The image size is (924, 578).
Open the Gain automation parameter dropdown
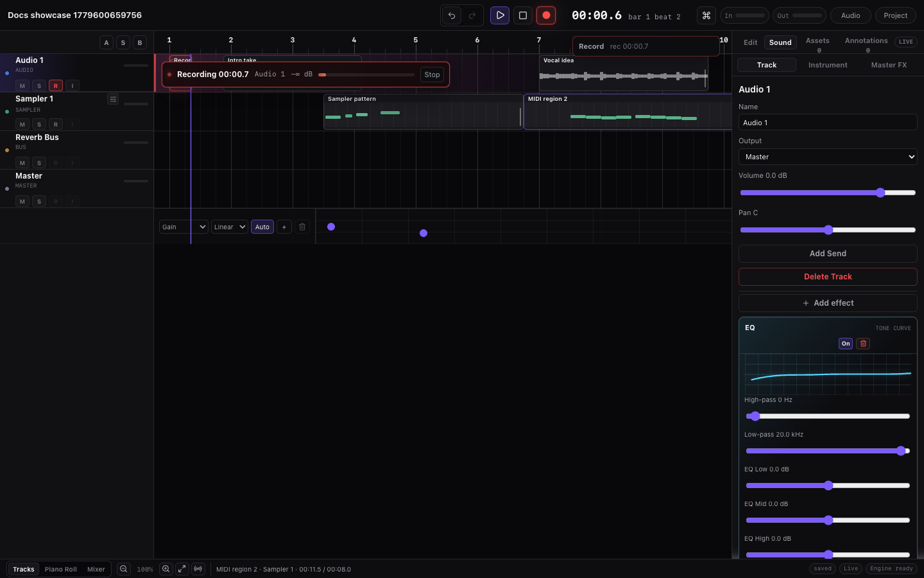pos(184,227)
